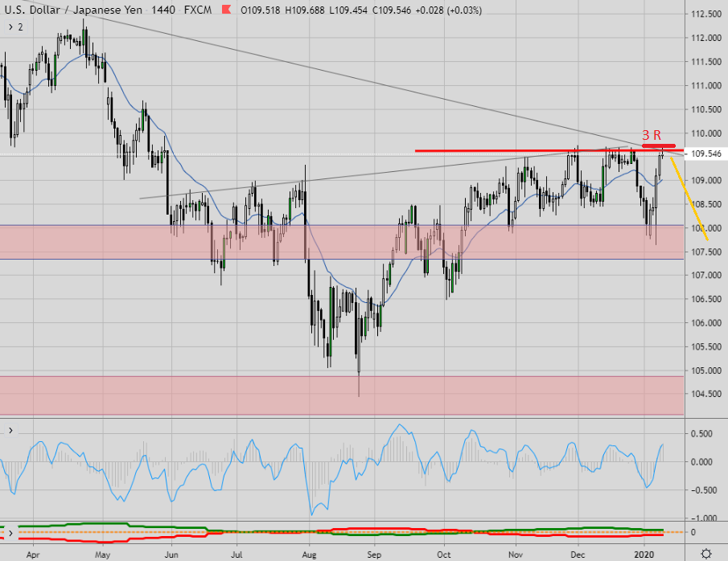Image resolution: width=728 pixels, height=561 pixels.
Task: Click the Oct label on time axis
Action: pyautogui.click(x=443, y=555)
